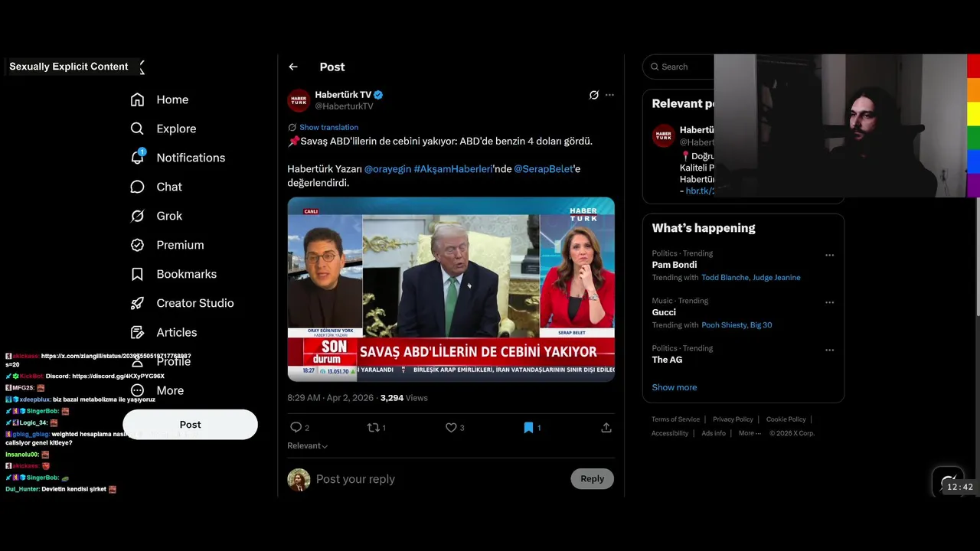Open options for The AG trend
The image size is (980, 551).
(x=829, y=350)
